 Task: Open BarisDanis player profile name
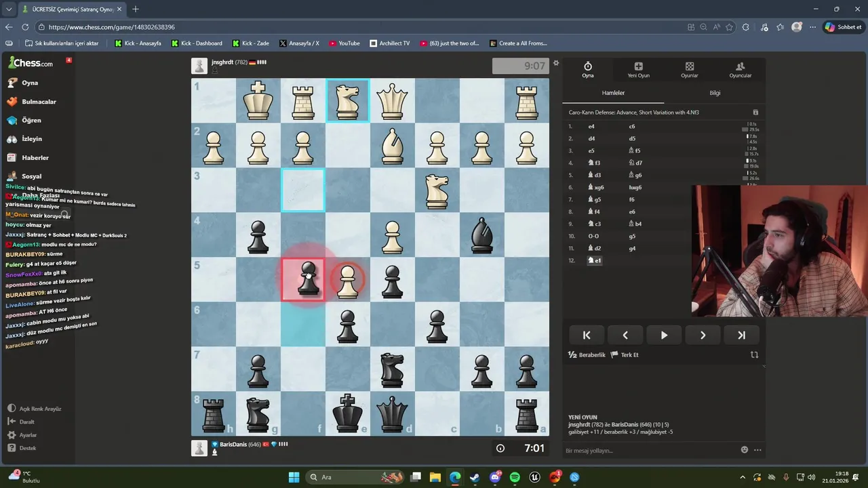click(233, 445)
